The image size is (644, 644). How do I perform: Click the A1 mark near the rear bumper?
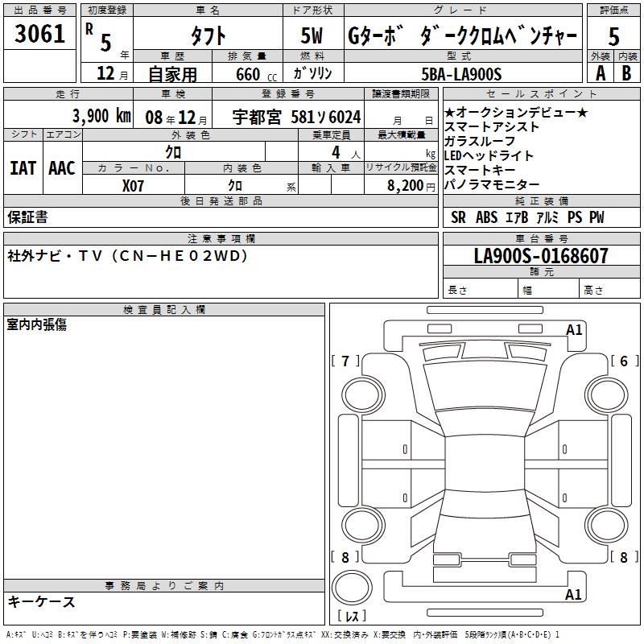pyautogui.click(x=574, y=595)
